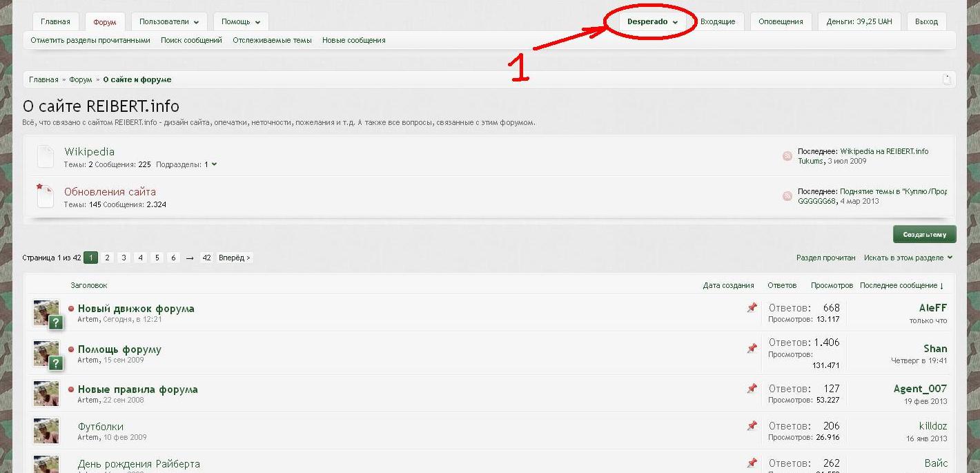Sort topics by Заголовок column
Viewport: 980px width, 473px height.
(89, 285)
